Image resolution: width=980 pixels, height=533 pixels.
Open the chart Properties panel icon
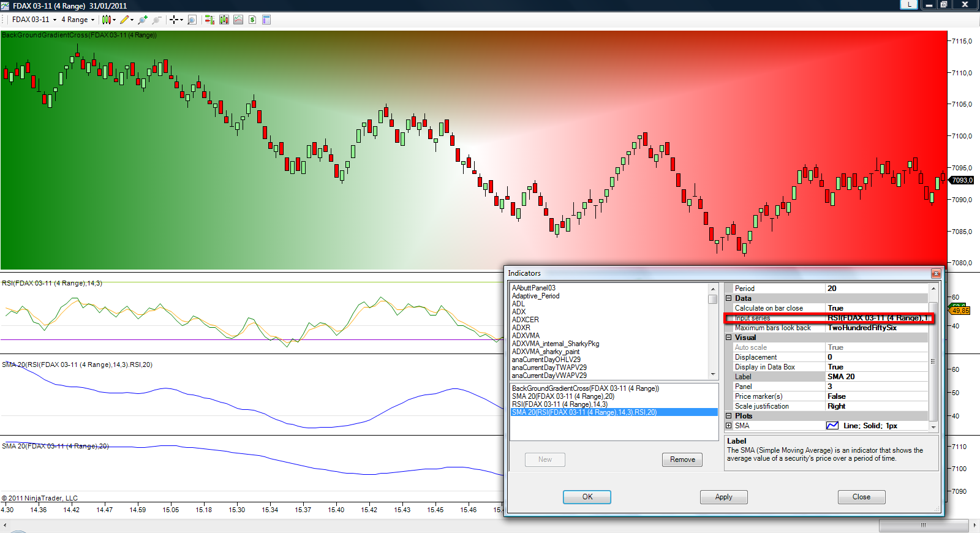(266, 20)
